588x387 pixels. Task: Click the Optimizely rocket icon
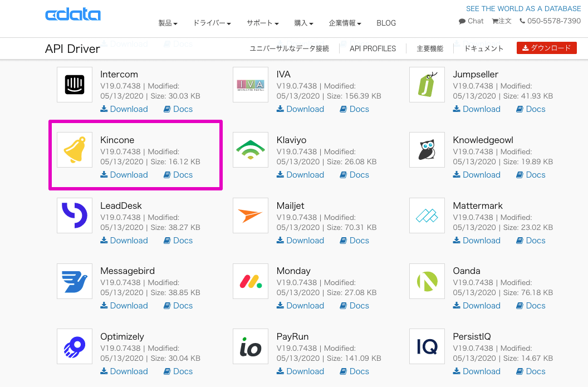tap(75, 347)
